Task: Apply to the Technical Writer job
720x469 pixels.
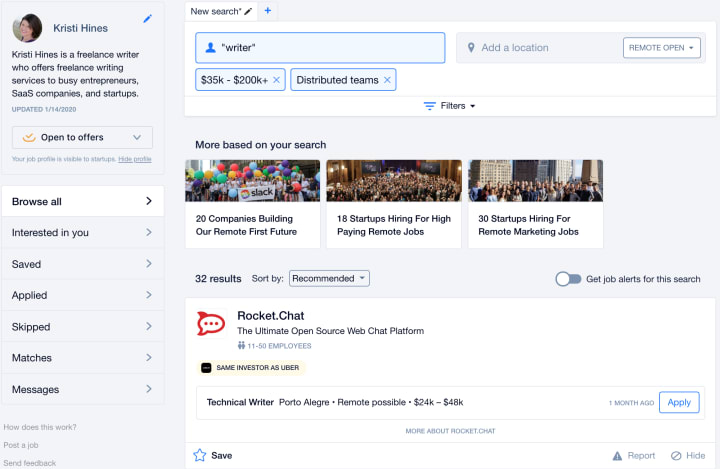Action: tap(679, 402)
